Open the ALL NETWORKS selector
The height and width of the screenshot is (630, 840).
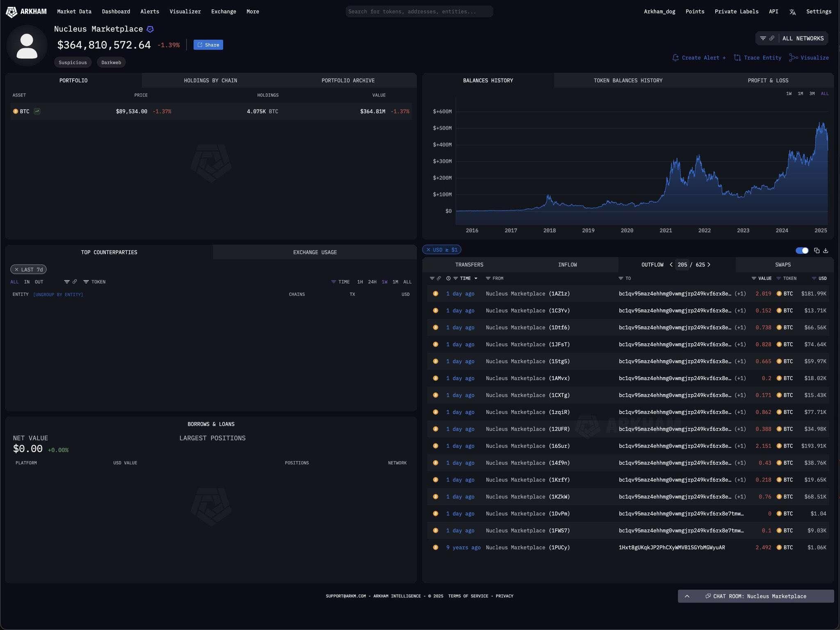tap(803, 38)
